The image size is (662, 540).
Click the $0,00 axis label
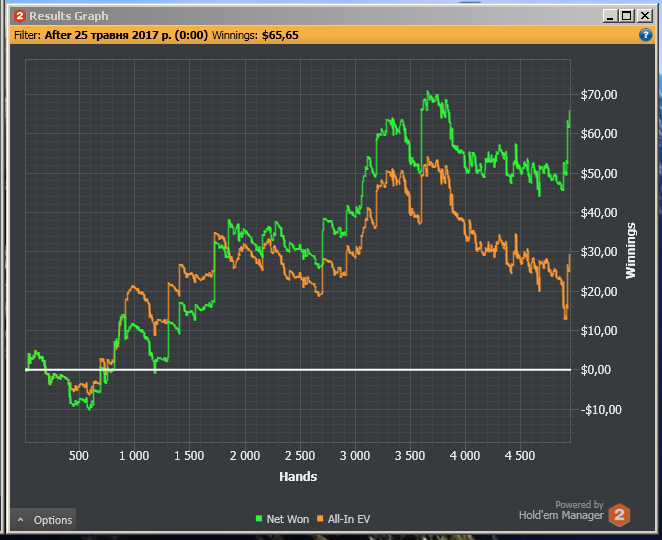(596, 370)
